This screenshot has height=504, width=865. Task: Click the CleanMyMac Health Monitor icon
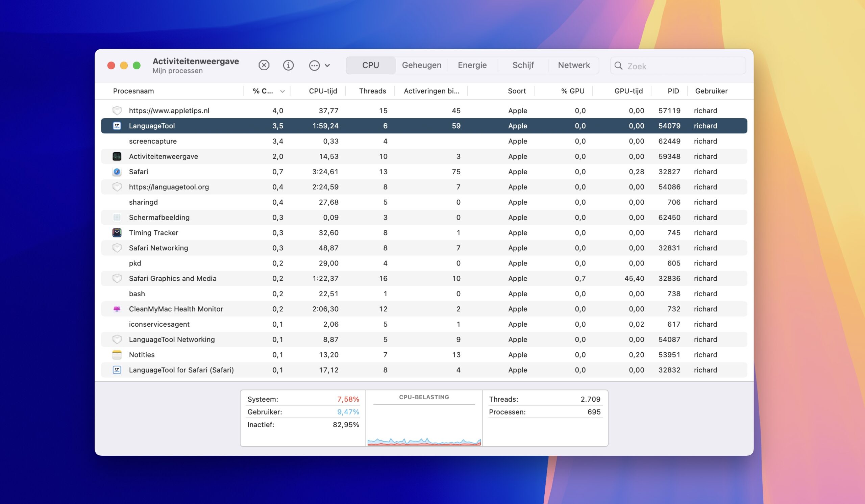click(117, 309)
